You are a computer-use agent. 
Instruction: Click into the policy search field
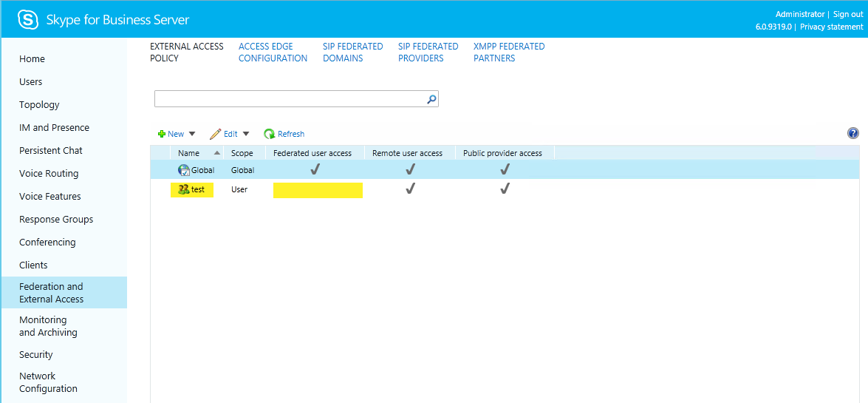290,99
